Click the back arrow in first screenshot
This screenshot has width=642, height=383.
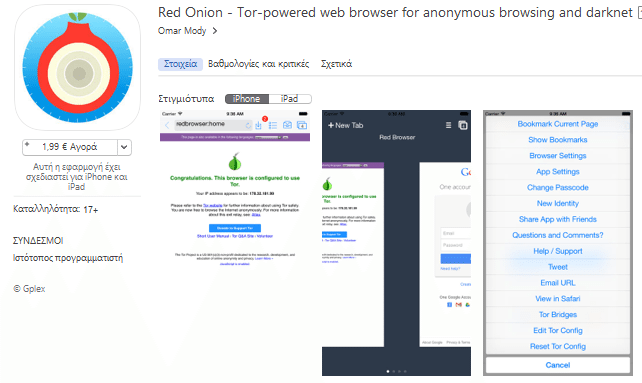coord(167,125)
